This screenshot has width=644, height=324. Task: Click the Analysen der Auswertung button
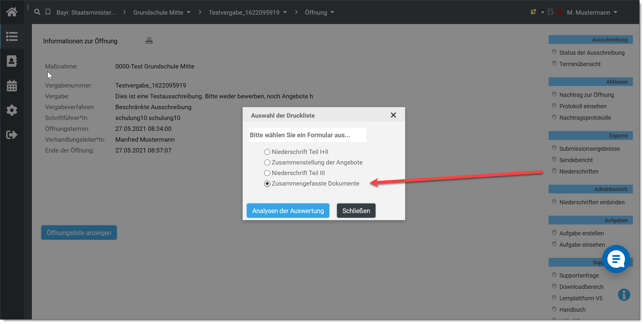(x=288, y=211)
